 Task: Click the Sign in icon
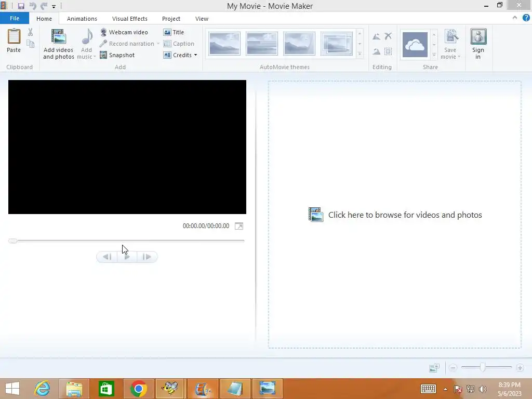coord(478,37)
